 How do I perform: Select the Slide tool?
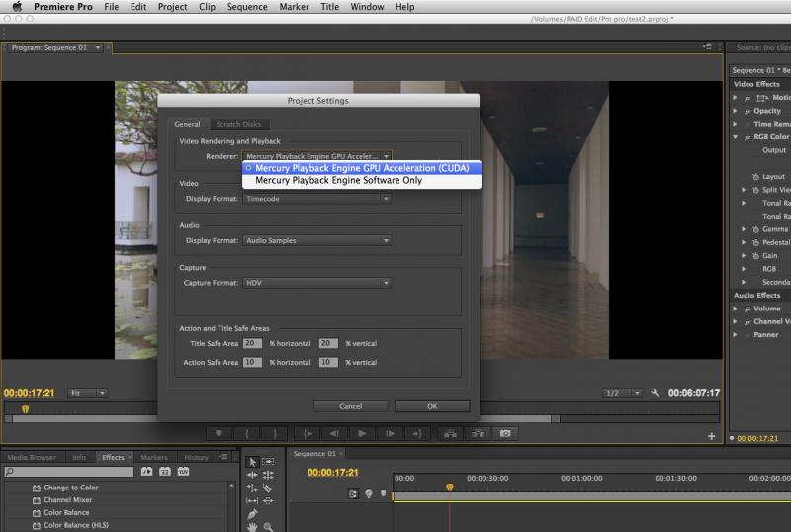(x=268, y=500)
